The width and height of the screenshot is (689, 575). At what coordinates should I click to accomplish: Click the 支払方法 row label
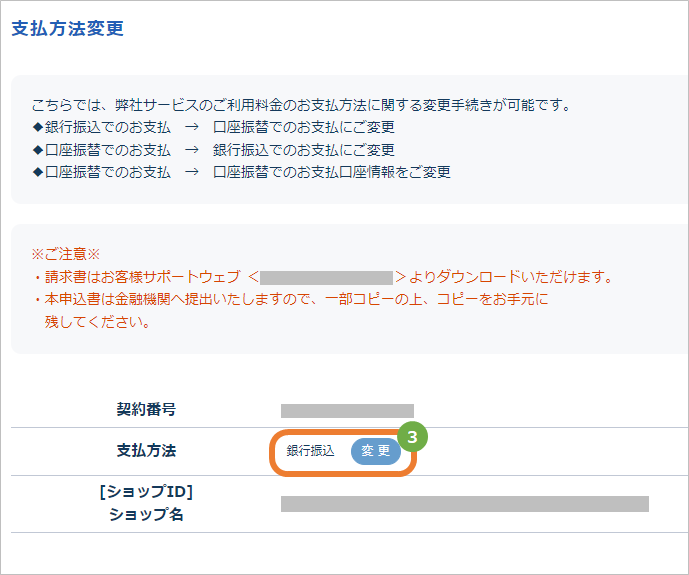point(146,451)
